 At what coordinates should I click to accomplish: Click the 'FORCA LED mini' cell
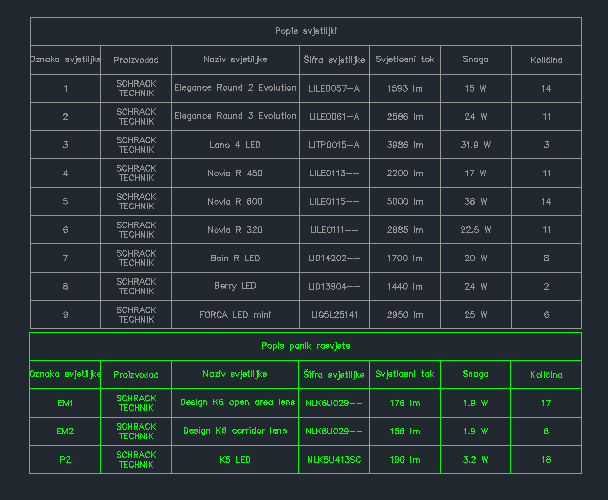tap(235, 315)
